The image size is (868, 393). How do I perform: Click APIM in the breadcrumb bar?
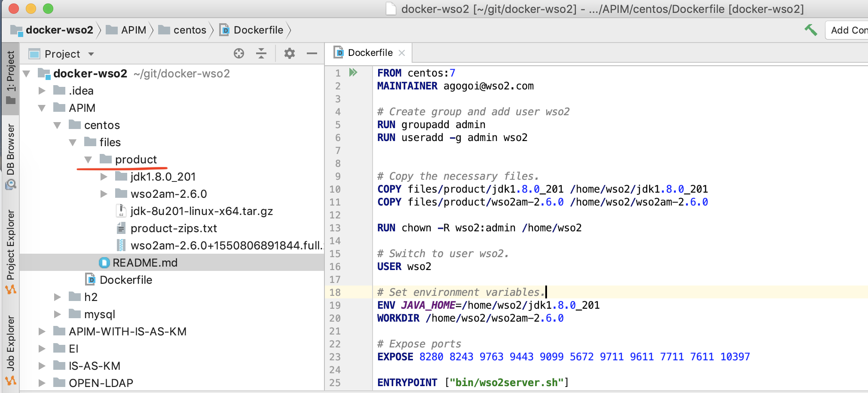coord(134,30)
